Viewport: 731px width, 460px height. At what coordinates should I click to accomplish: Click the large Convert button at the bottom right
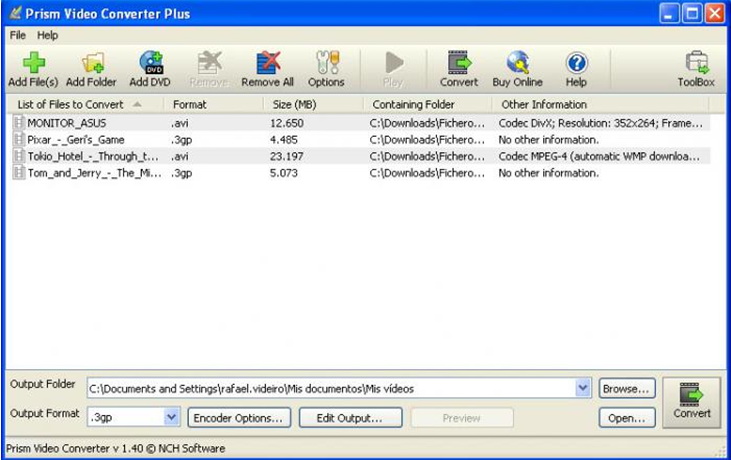(x=691, y=403)
